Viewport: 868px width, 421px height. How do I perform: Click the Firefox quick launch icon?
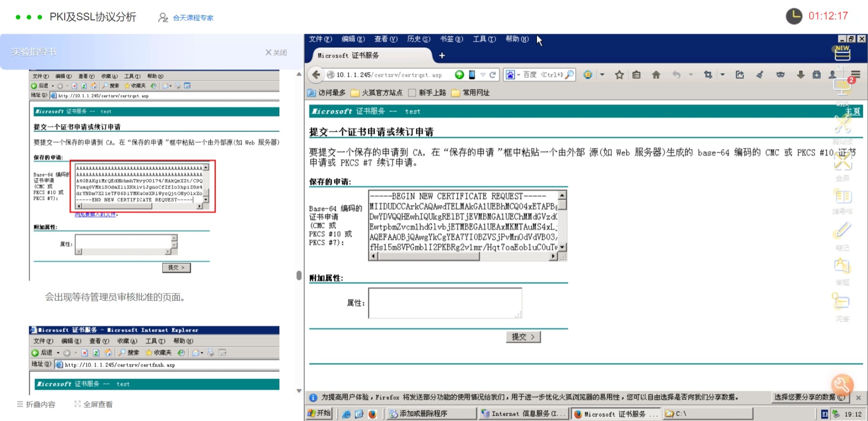point(372,414)
